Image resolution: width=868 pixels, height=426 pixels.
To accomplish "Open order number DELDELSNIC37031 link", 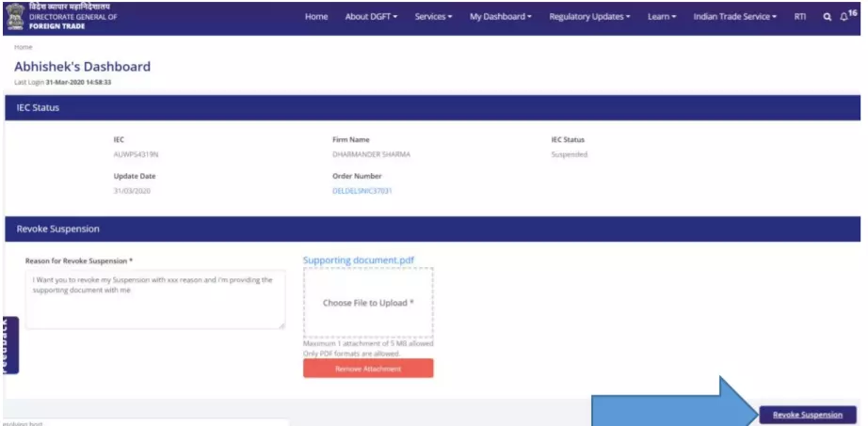I will [x=362, y=192].
